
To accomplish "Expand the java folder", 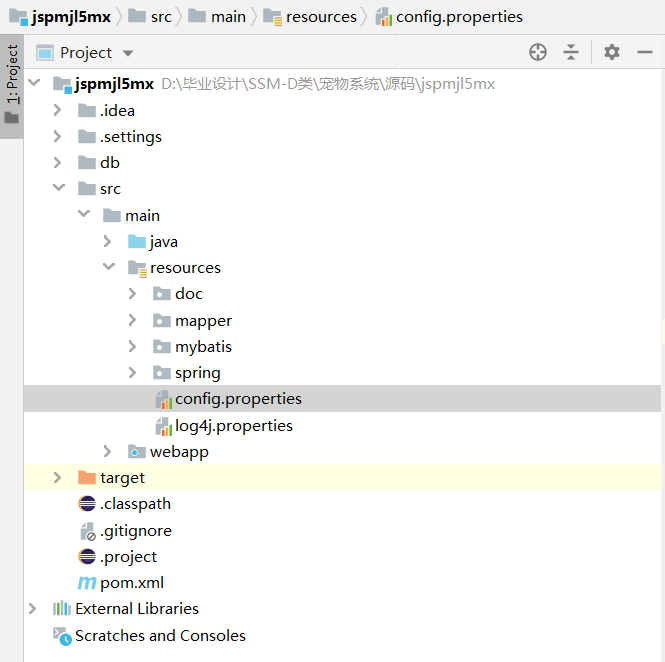I will (108, 242).
